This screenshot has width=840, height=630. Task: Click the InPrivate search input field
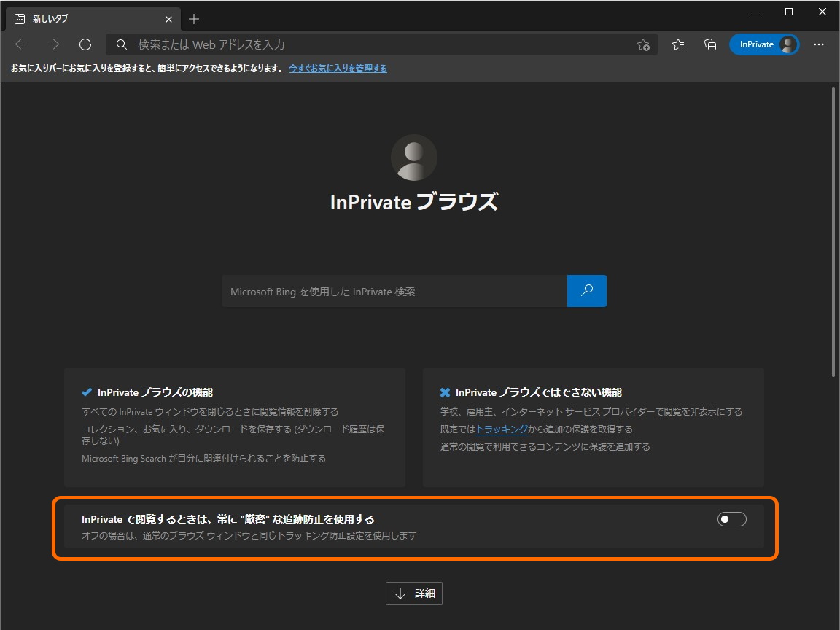click(x=394, y=291)
